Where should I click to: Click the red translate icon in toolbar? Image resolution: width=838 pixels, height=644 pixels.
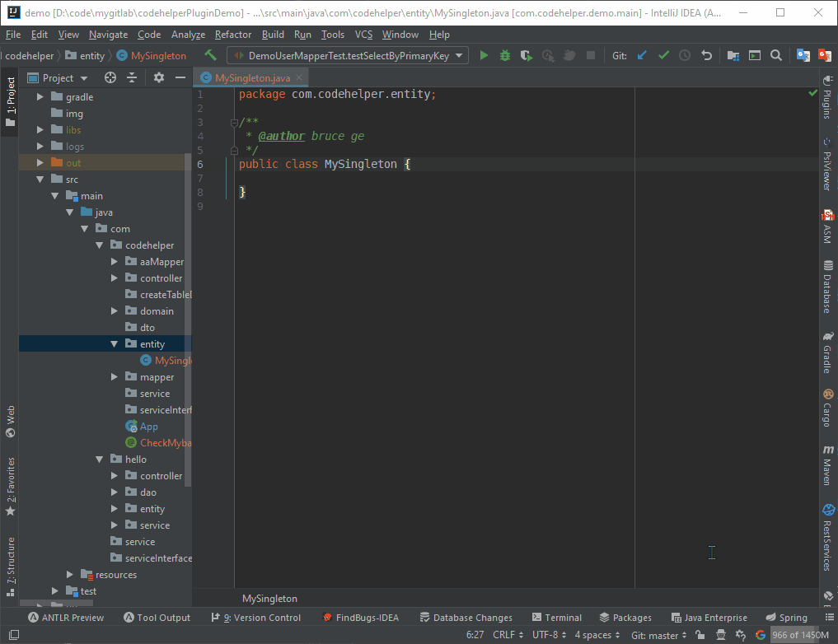tap(825, 55)
